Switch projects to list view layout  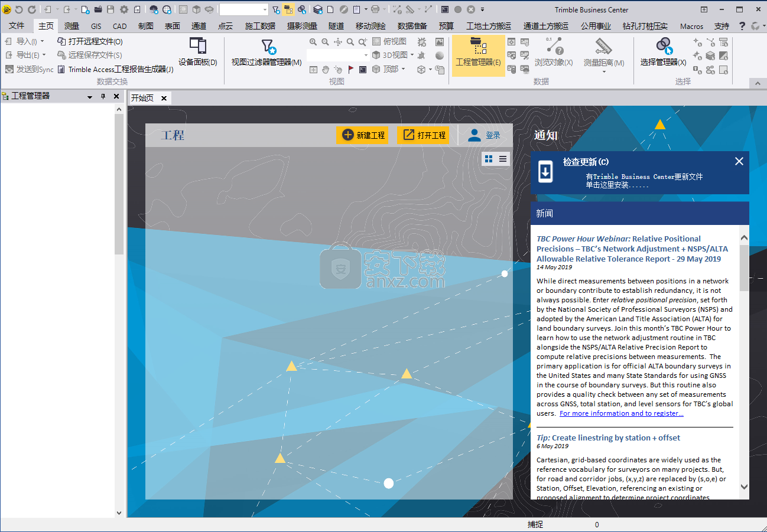pyautogui.click(x=503, y=159)
